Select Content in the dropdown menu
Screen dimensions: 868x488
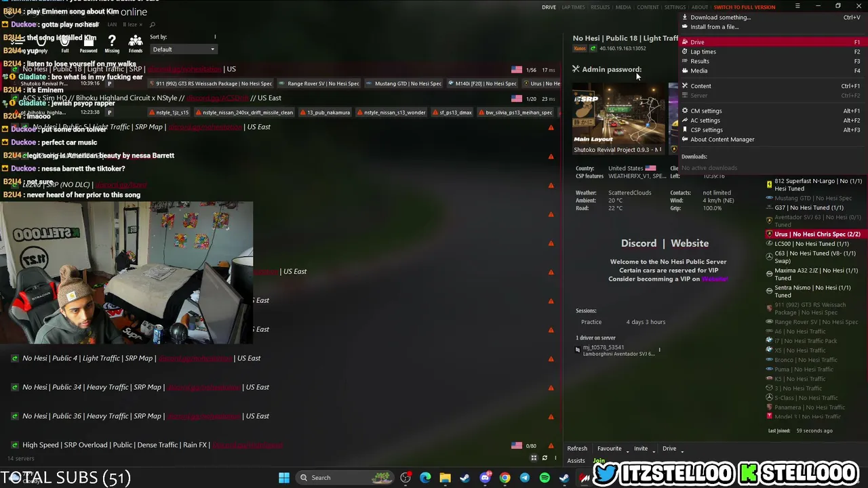pyautogui.click(x=772, y=86)
